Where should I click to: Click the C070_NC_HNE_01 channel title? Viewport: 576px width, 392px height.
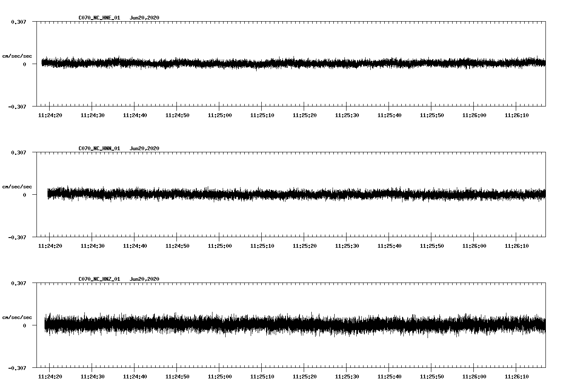point(99,18)
